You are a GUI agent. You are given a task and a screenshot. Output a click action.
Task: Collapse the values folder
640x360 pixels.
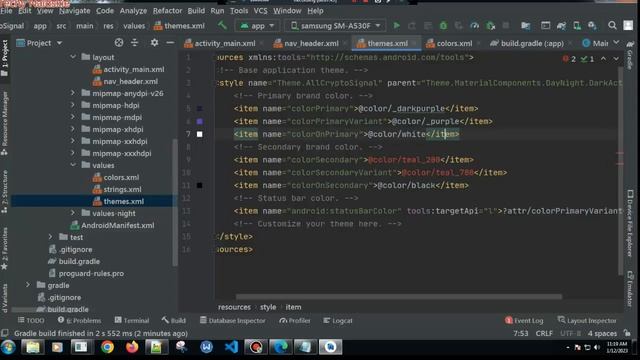pyautogui.click(x=73, y=165)
